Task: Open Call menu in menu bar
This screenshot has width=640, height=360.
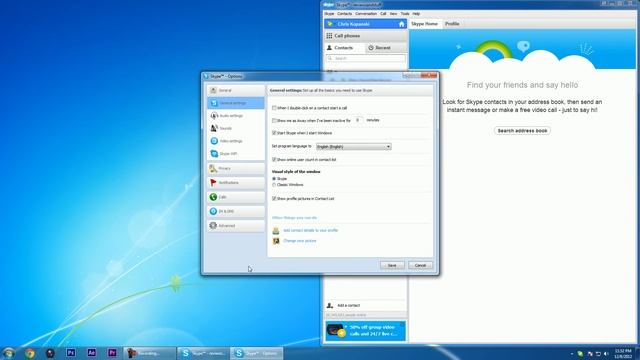Action: (x=383, y=14)
